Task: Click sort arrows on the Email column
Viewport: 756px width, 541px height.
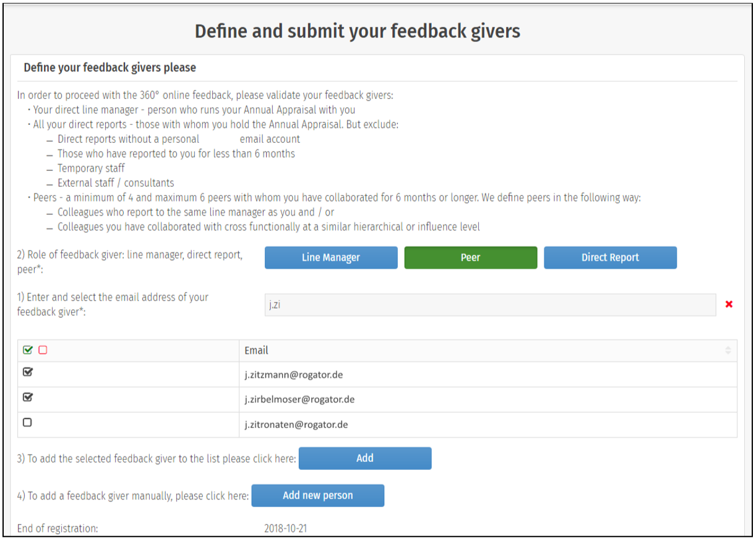Action: click(728, 351)
